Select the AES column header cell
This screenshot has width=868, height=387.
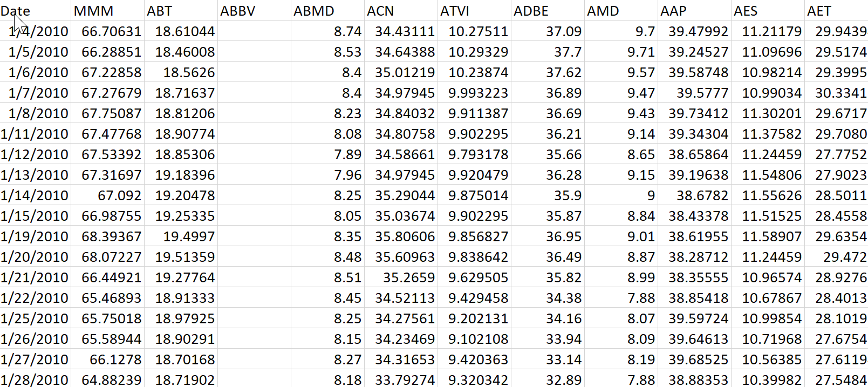[x=768, y=11]
